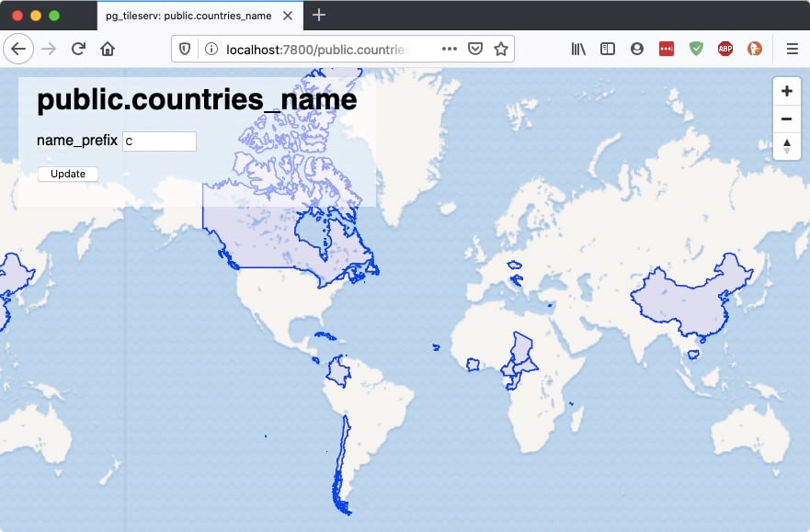
Task: Open the Firefox Library icon
Action: [x=577, y=49]
